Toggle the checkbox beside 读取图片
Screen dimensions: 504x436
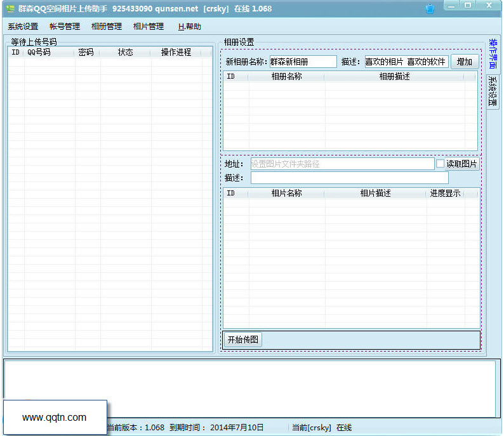pyautogui.click(x=440, y=164)
